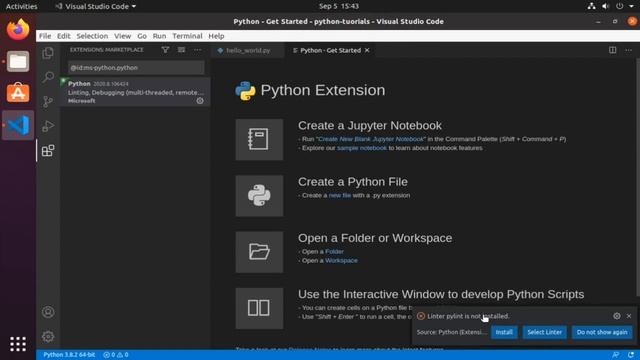Click the extensions search input field

tap(136, 68)
